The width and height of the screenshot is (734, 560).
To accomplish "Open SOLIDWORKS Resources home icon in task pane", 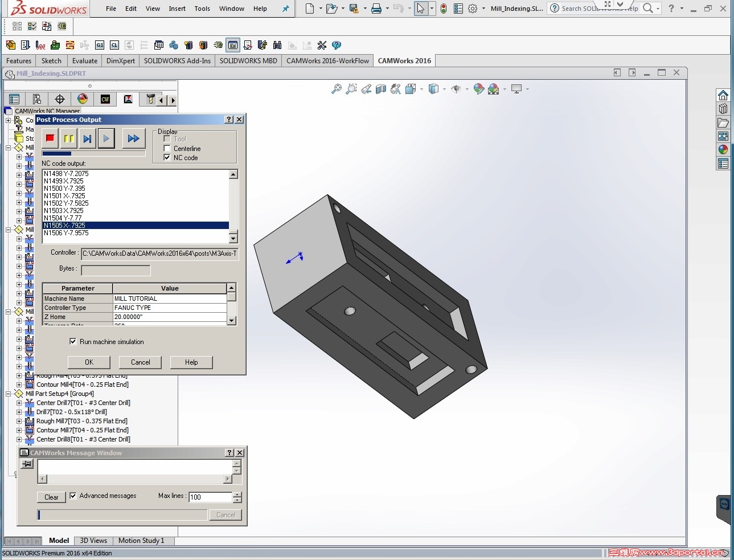I will (x=723, y=95).
